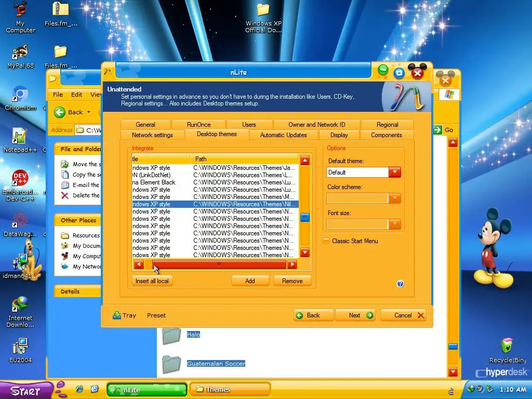This screenshot has width=532, height=399.
Task: Click the theme list scroll up arrow
Action: click(x=304, y=161)
